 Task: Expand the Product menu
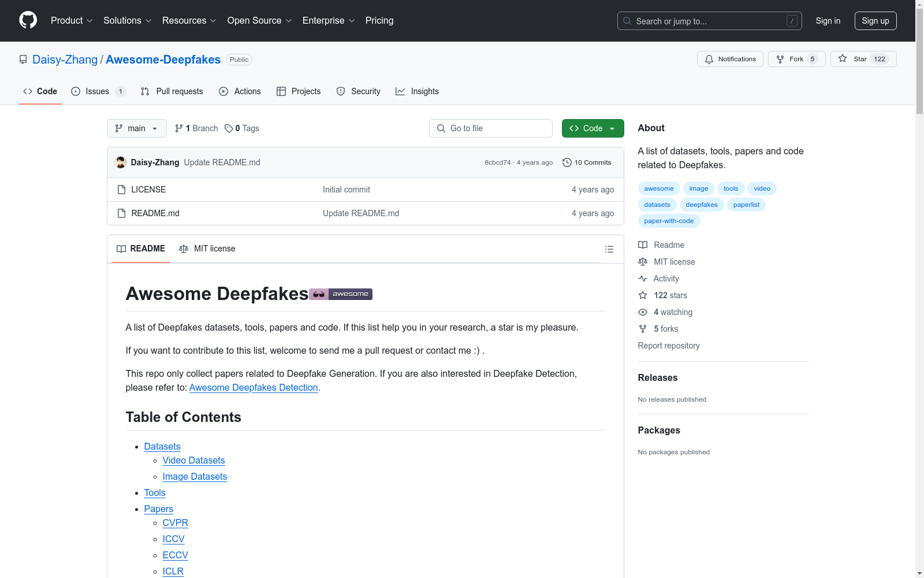(72, 20)
